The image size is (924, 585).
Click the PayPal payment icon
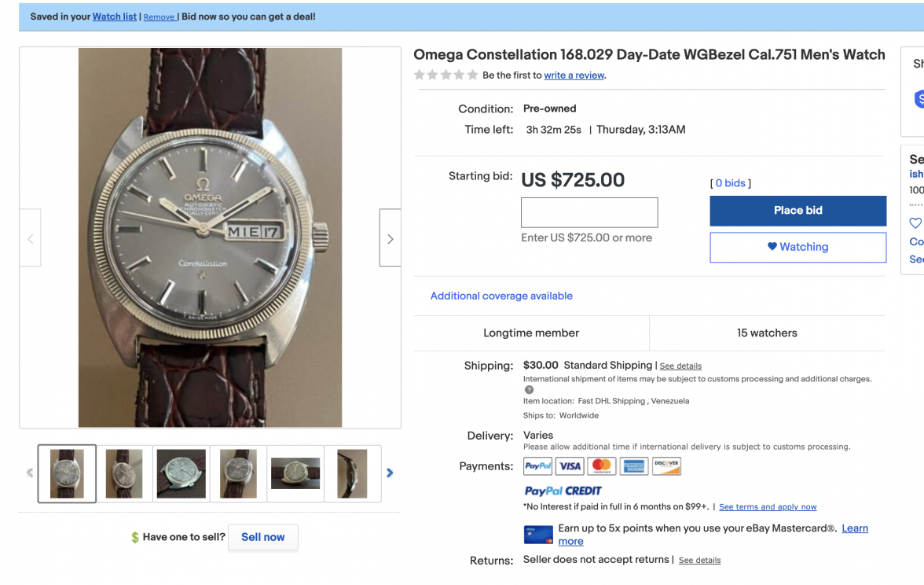[x=538, y=466]
